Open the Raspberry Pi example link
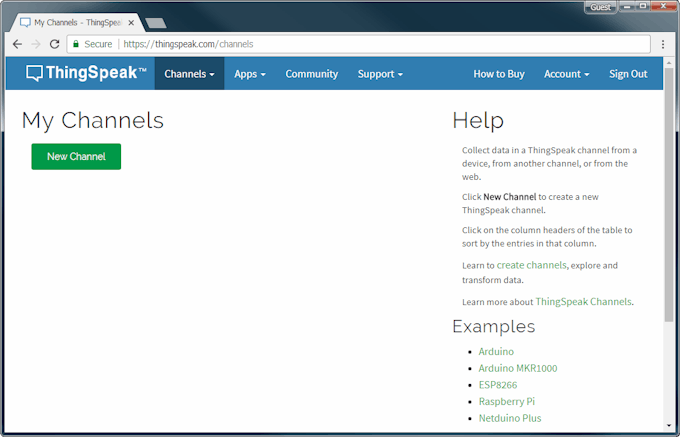680x437 pixels. pos(507,401)
